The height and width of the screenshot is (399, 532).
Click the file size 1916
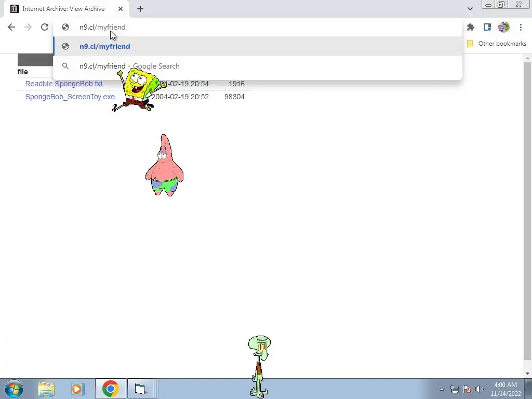pos(236,84)
